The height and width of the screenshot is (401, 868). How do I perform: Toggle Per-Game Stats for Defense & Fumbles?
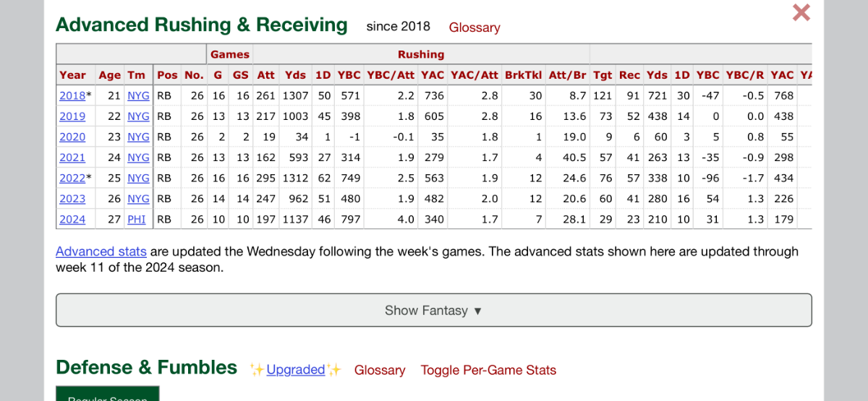[x=488, y=370]
